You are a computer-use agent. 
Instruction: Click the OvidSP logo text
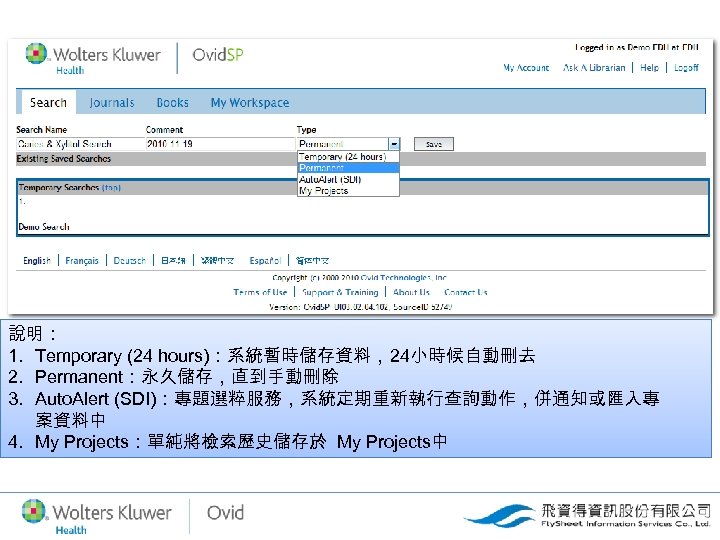point(218,55)
